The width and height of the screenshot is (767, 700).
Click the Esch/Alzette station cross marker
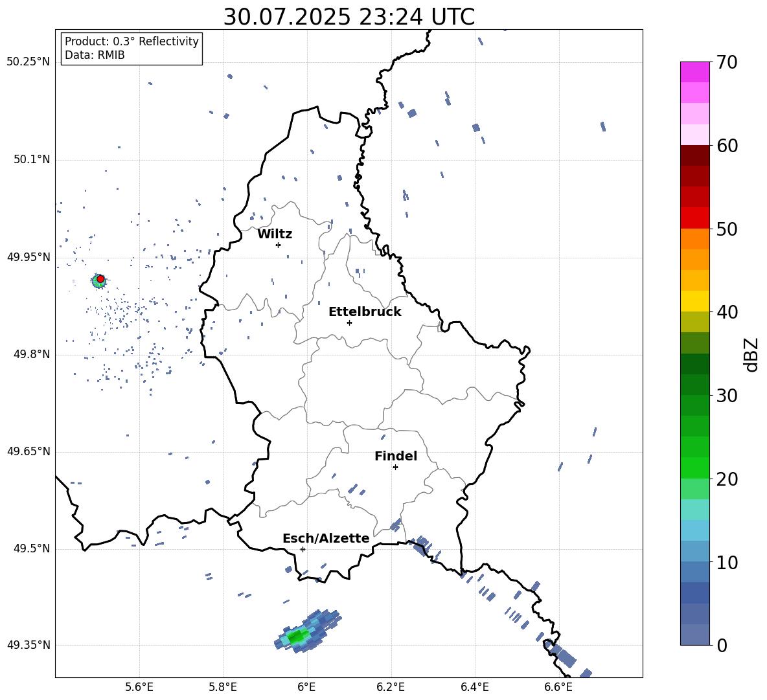[303, 549]
